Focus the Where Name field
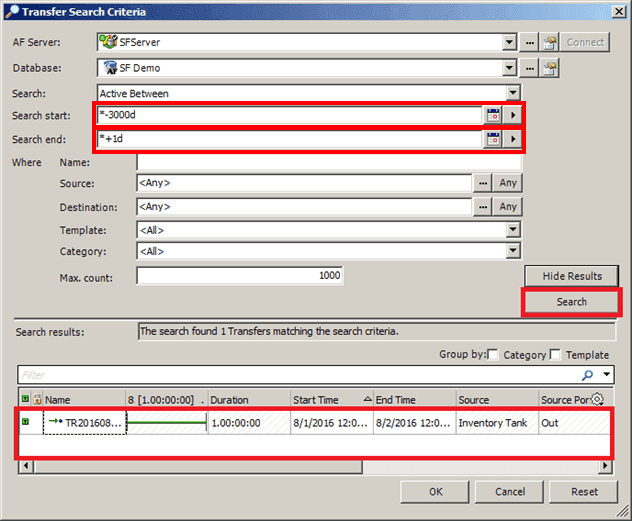The width and height of the screenshot is (632, 521). pos(329,162)
